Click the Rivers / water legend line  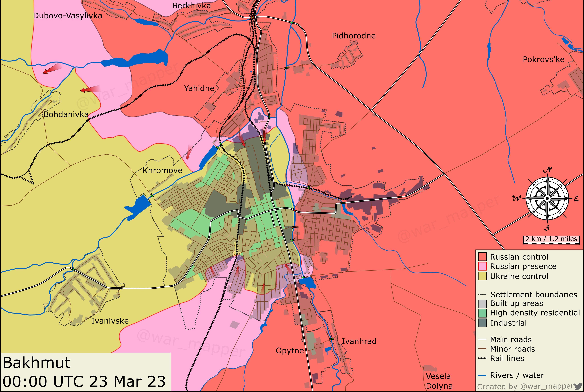pyautogui.click(x=482, y=375)
